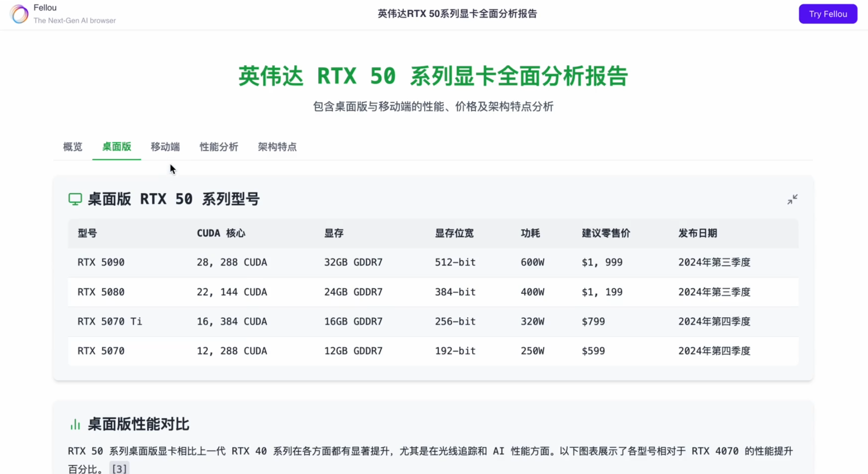This screenshot has height=474, width=868.
Task: Click the 256-bit bus width cell
Action: [455, 321]
